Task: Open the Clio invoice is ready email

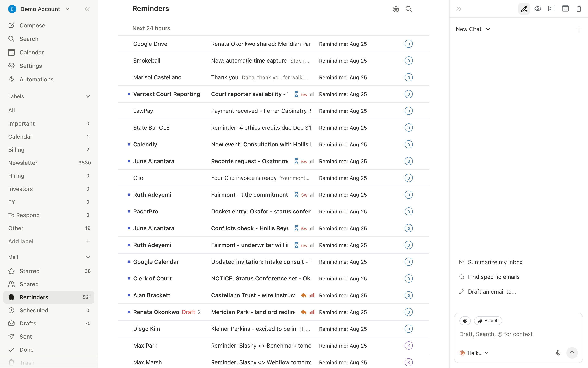Action: pos(273,178)
